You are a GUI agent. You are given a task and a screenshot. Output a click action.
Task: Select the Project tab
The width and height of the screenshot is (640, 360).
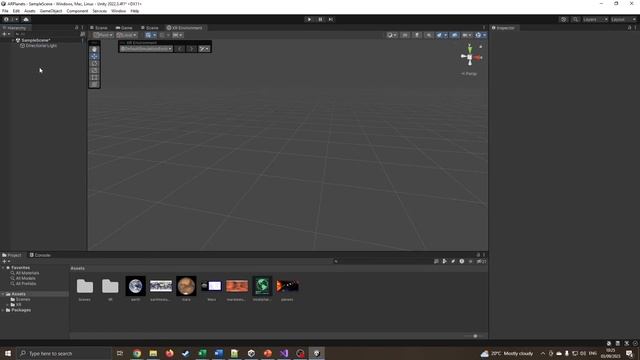click(12, 255)
